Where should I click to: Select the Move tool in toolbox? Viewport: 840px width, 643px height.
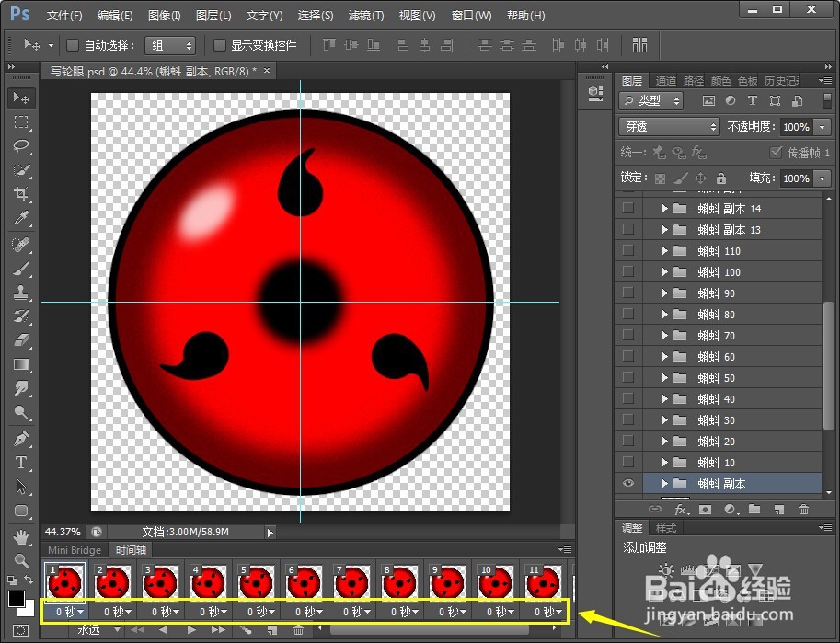(21, 98)
